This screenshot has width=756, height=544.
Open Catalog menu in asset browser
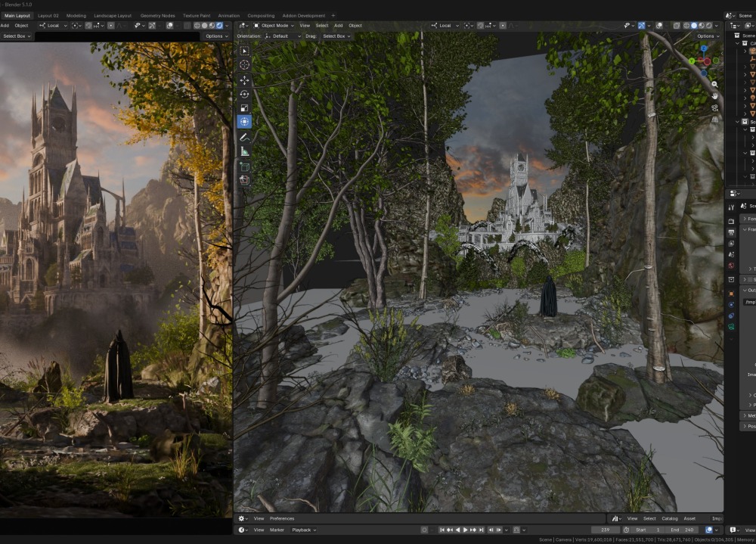(x=670, y=518)
